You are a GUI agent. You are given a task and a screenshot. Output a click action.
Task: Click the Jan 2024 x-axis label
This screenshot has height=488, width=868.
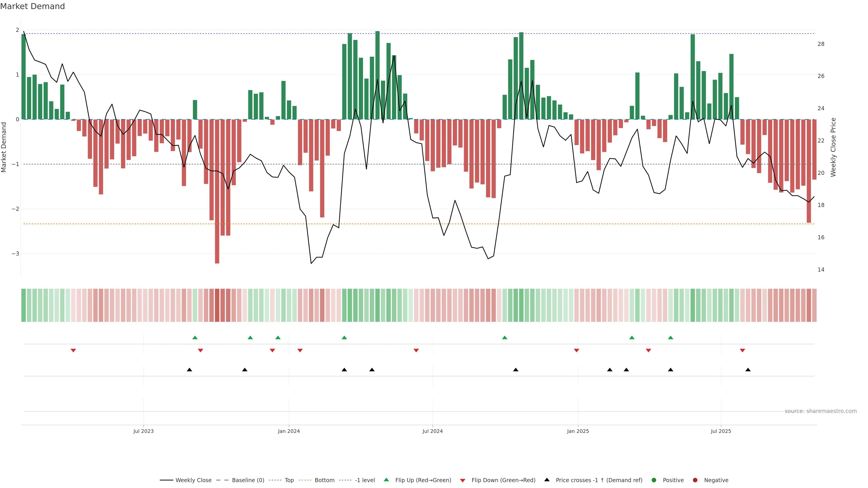coord(289,431)
